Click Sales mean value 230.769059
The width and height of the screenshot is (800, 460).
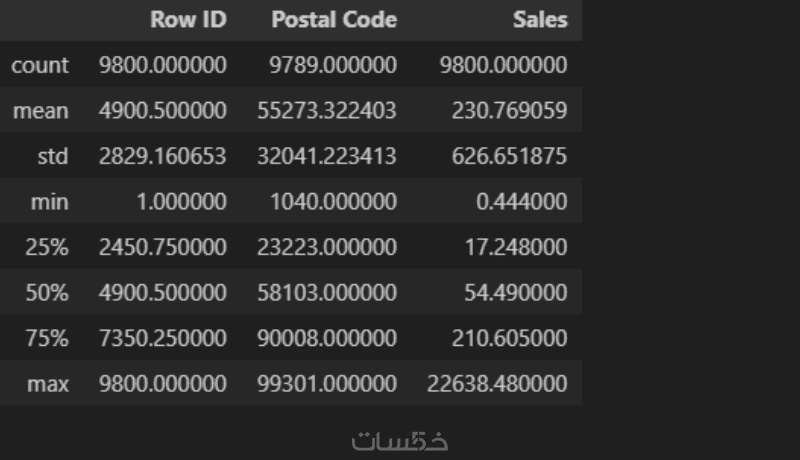503,111
